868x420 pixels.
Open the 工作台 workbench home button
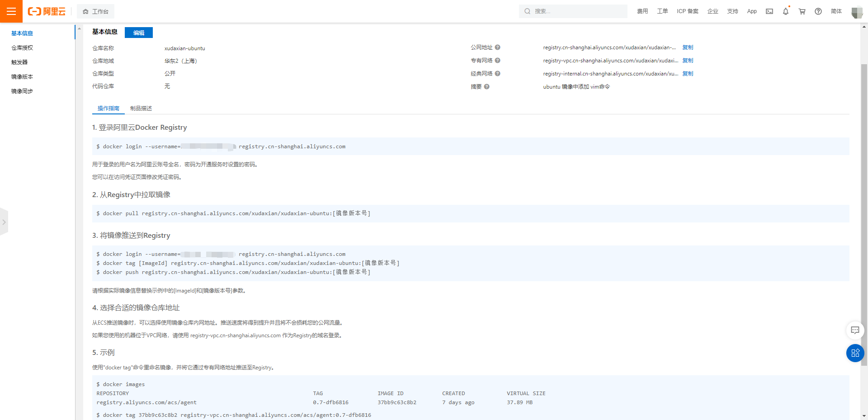(x=95, y=11)
